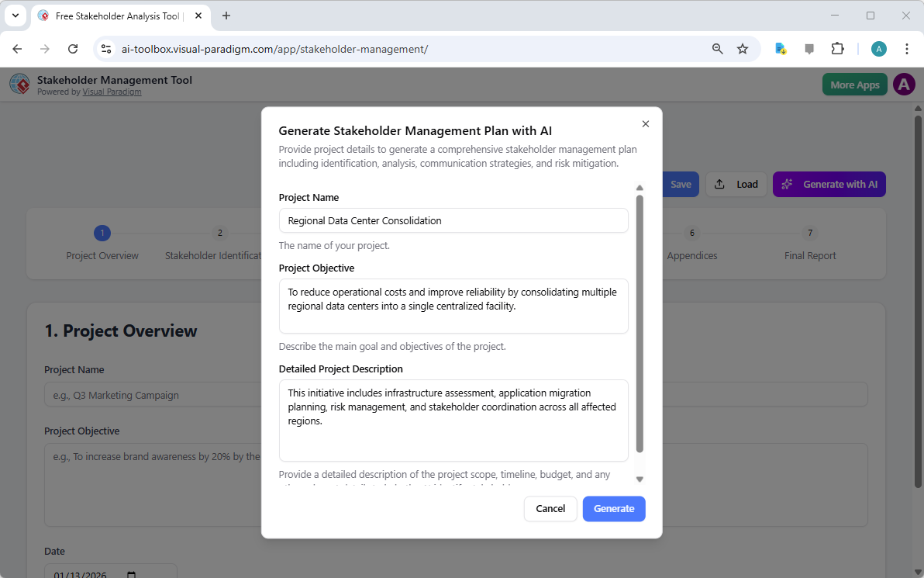Viewport: 924px width, 578px height.
Task: Click the sparkle icon on Generate with AI
Action: [x=787, y=184]
